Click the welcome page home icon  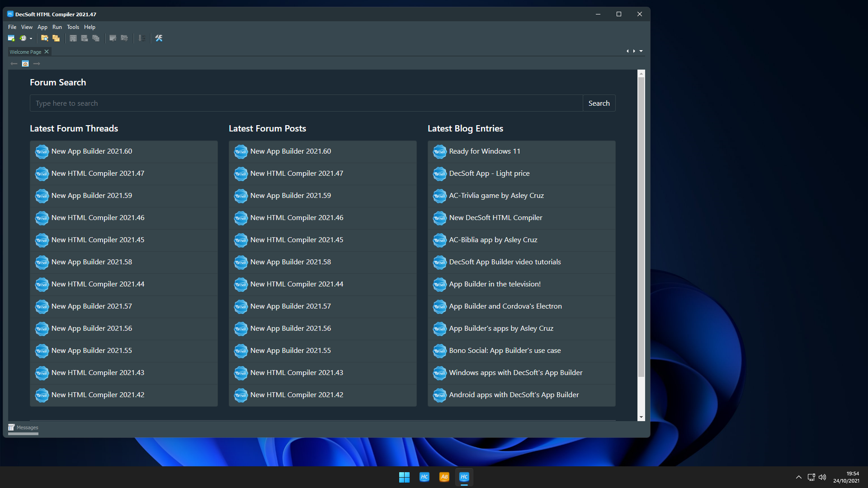click(x=25, y=64)
